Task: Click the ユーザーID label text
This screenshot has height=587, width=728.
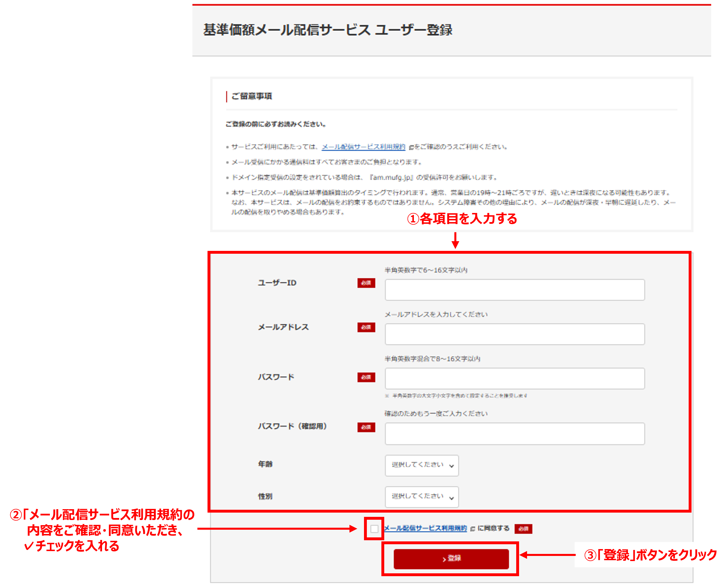Action: click(277, 283)
